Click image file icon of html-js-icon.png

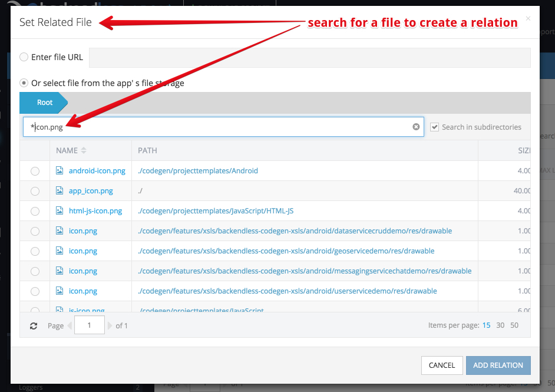[x=60, y=210]
